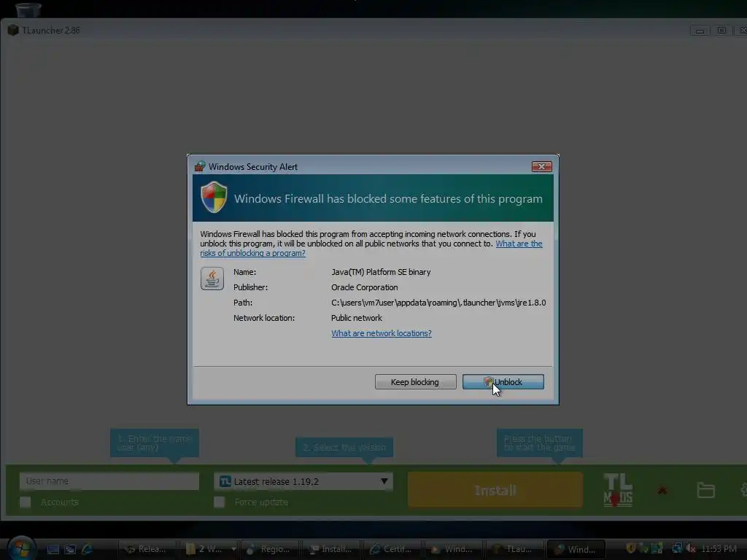The height and width of the screenshot is (560, 747).
Task: Click the security shield tray icon
Action: click(x=631, y=548)
